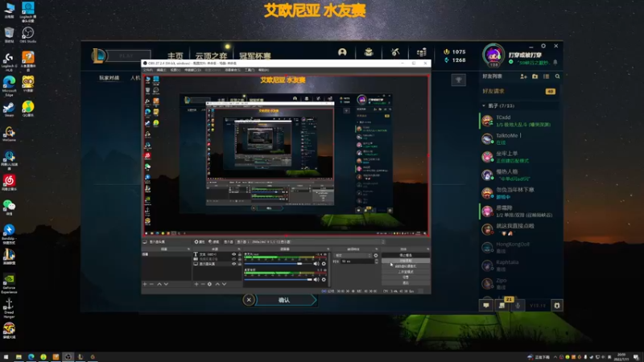
Task: Open first audio track settings gear in OBS mixer
Action: 324,264
